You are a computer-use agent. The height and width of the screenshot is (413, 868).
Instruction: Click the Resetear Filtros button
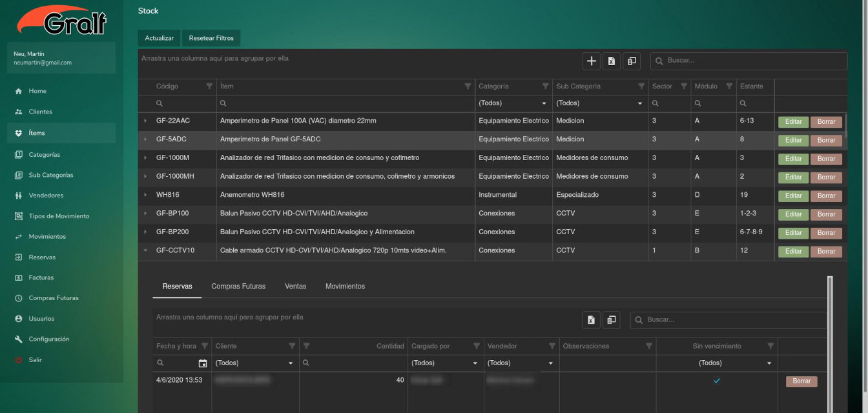[x=211, y=38]
